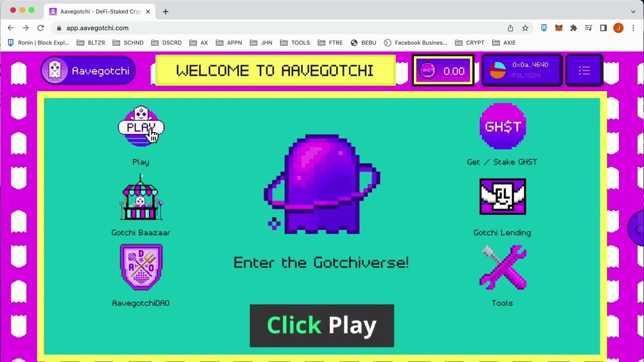Screen dimensions: 644x362
Task: Open the Gotchi Baazaar stall icon
Action: coord(141,197)
